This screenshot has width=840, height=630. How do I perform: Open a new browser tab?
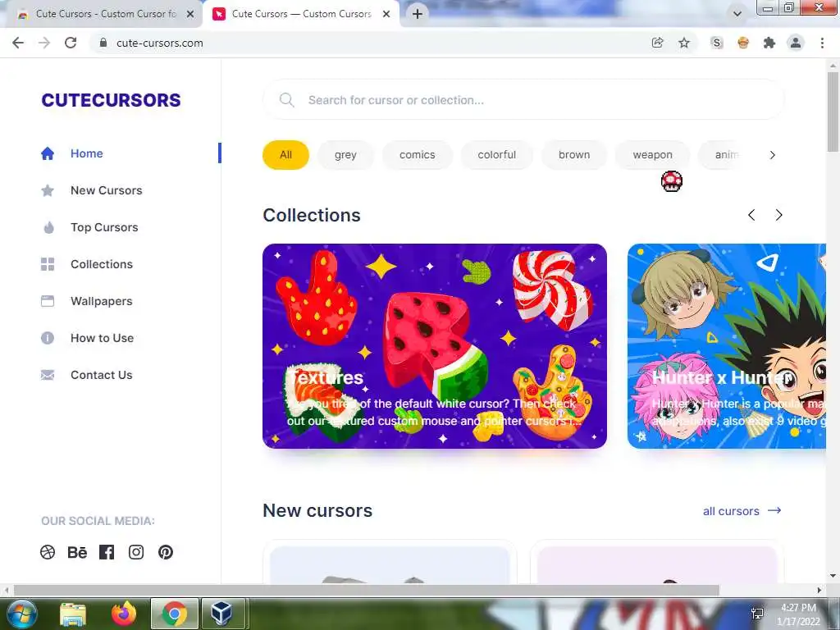418,14
